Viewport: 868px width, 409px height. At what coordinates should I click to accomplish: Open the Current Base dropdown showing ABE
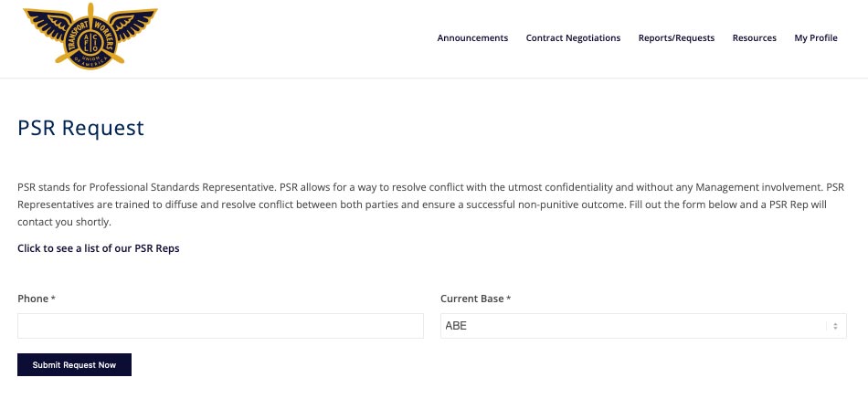(643, 326)
